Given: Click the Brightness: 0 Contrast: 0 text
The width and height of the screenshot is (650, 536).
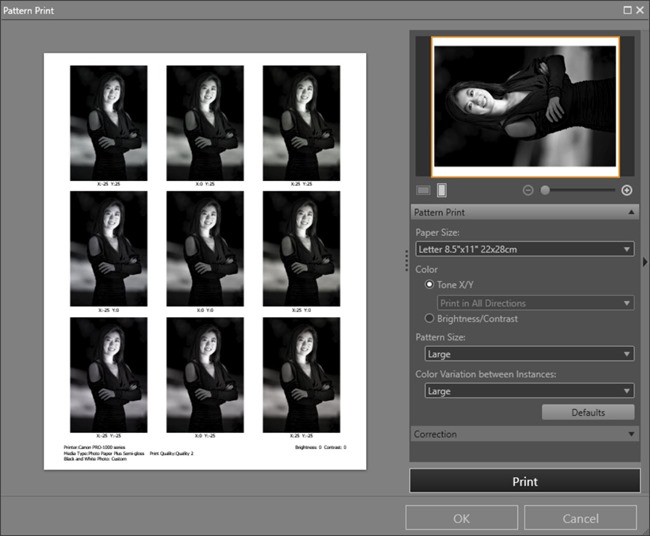Looking at the screenshot, I should tap(320, 447).
